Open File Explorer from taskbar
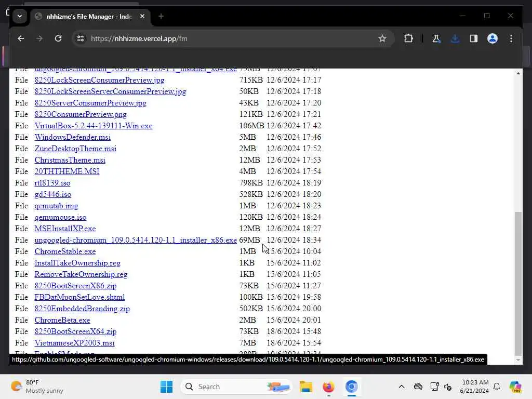The image size is (532, 399). 305,387
